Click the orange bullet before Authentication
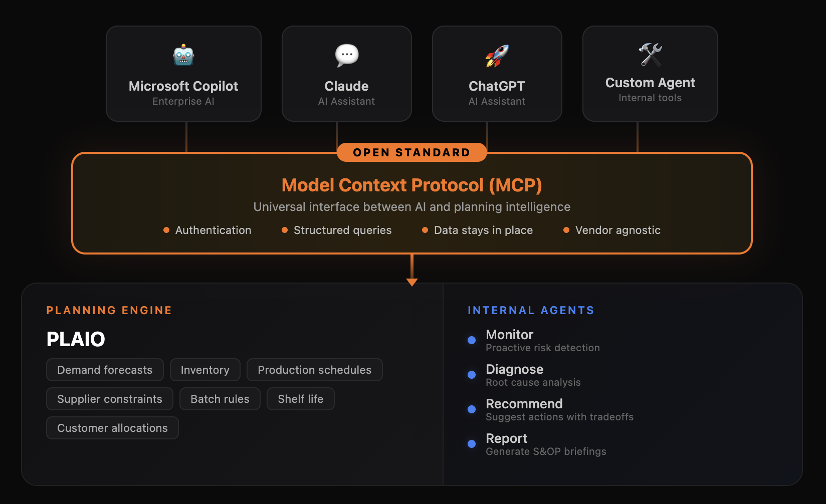The height and width of the screenshot is (504, 826). point(166,230)
